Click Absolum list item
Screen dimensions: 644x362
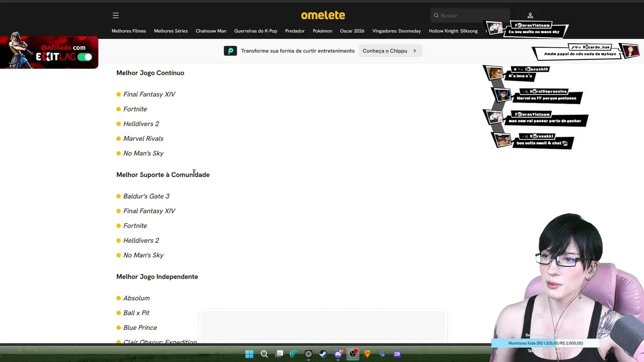tap(137, 298)
